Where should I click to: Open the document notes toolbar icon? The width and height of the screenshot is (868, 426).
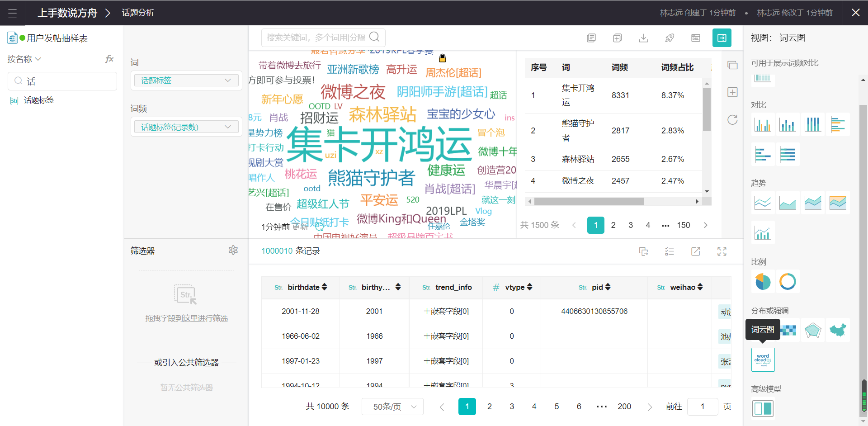pos(591,38)
